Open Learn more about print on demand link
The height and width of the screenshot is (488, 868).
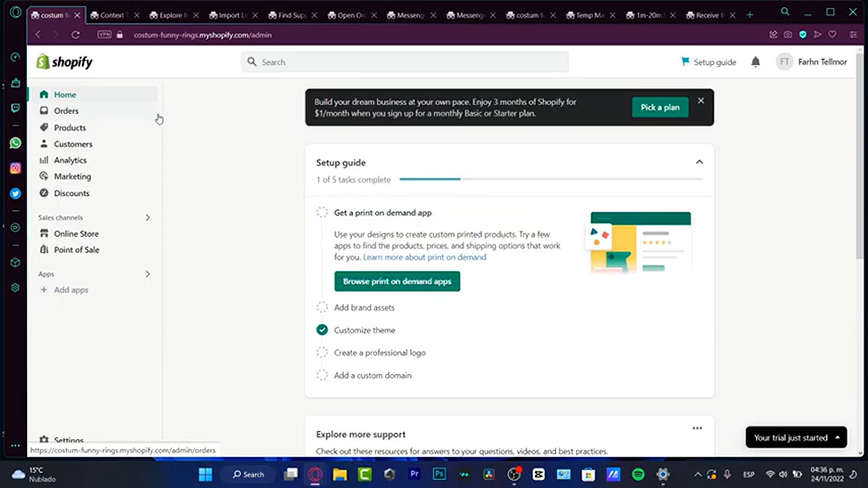[x=425, y=257]
